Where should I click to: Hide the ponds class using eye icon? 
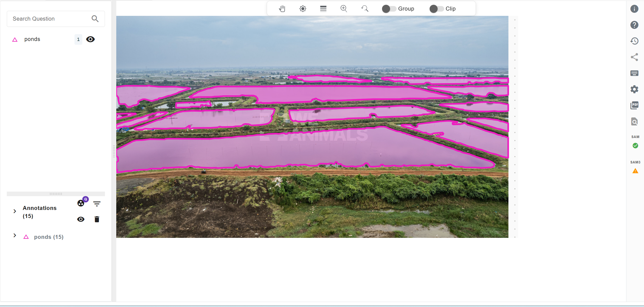click(x=90, y=39)
